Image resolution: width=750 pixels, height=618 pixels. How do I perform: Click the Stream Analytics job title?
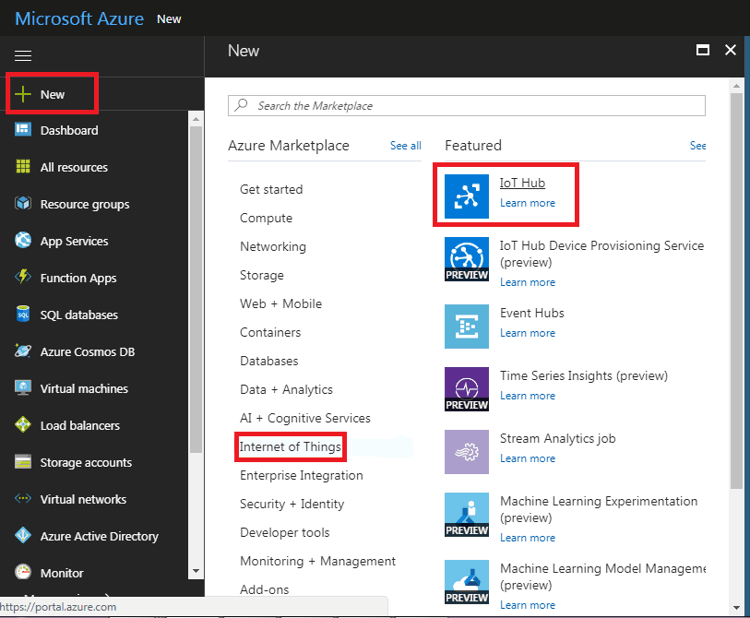pyautogui.click(x=558, y=439)
